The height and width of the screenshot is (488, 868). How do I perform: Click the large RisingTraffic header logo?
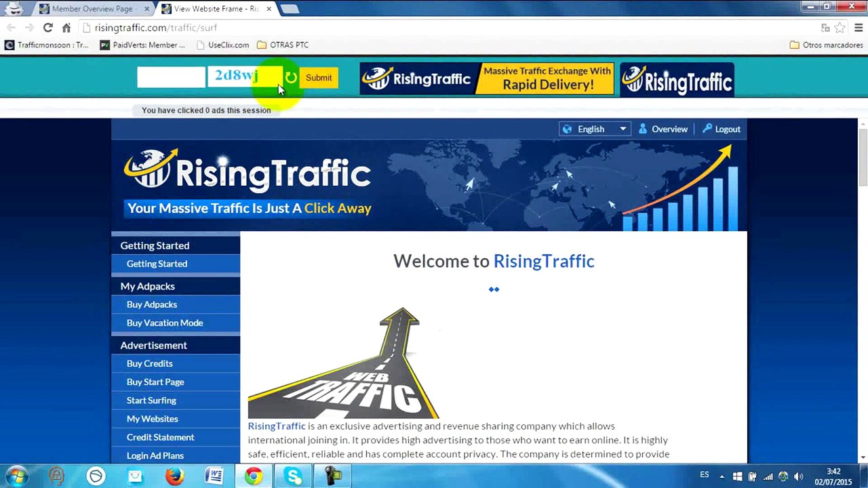(x=248, y=170)
